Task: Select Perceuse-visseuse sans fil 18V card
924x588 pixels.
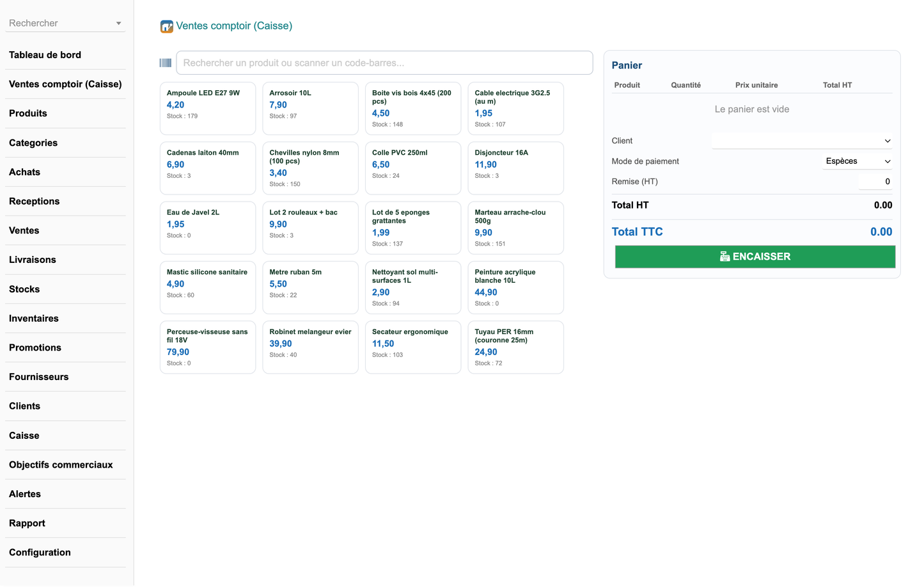Action: click(208, 347)
